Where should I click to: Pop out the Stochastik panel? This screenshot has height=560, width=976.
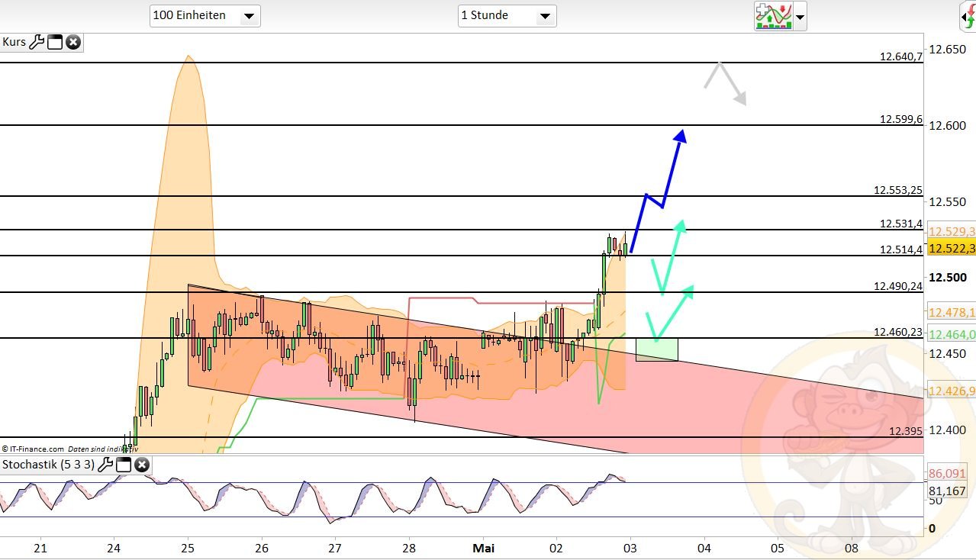tap(124, 465)
